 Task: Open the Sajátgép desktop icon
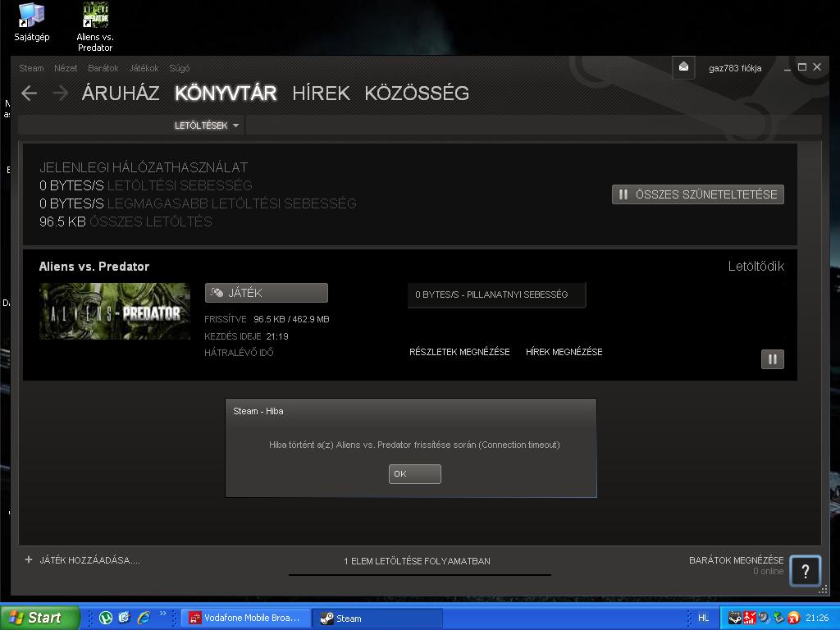pos(32,22)
